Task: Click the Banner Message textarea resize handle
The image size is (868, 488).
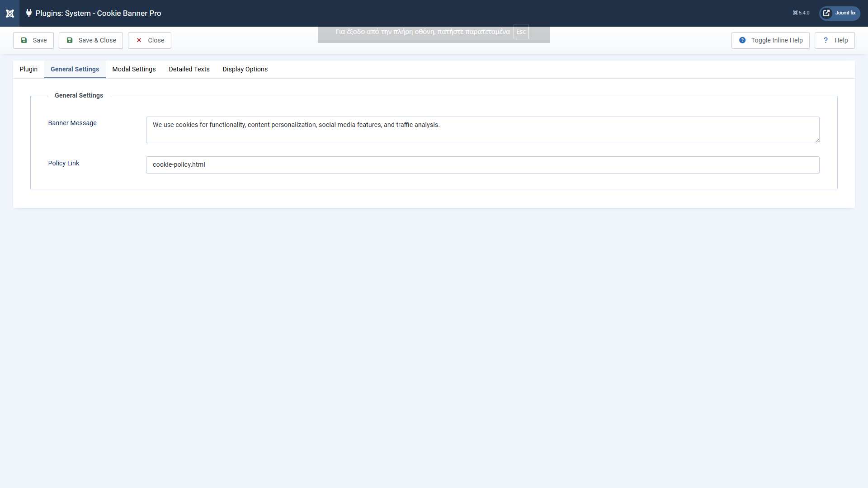Action: click(817, 141)
